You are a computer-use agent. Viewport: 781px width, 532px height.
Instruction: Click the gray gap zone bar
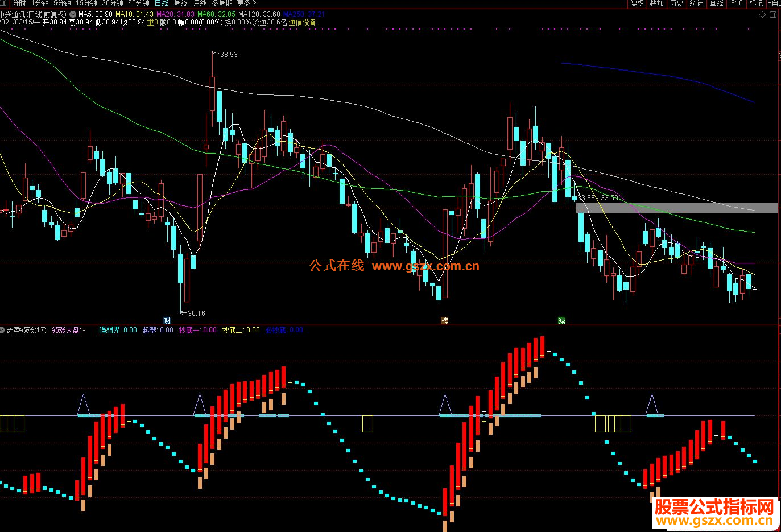click(677, 208)
